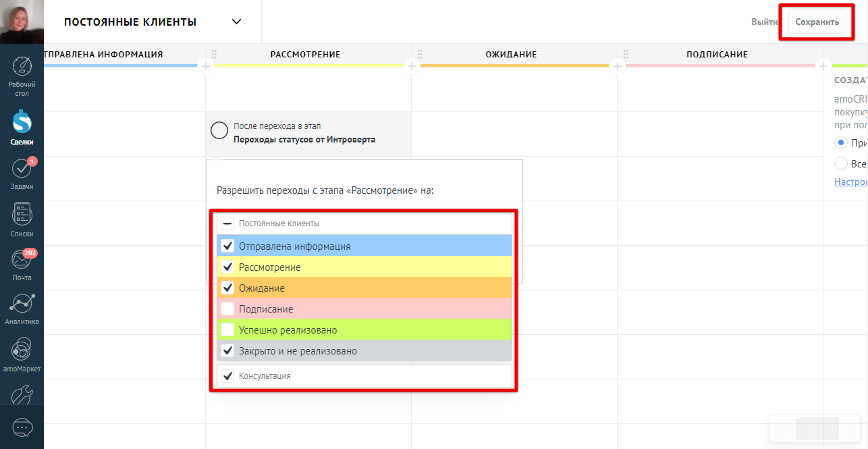Open Списки lists section
The image size is (868, 449).
(x=22, y=220)
